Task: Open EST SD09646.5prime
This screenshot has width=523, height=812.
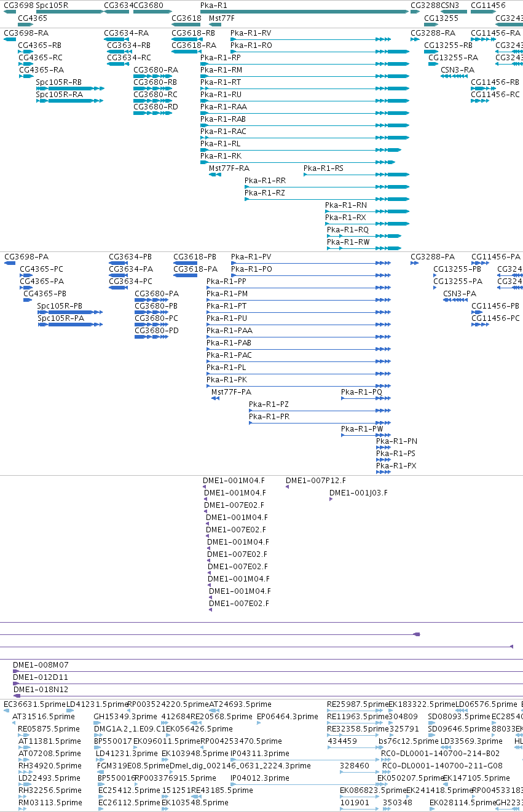Action: click(x=459, y=728)
